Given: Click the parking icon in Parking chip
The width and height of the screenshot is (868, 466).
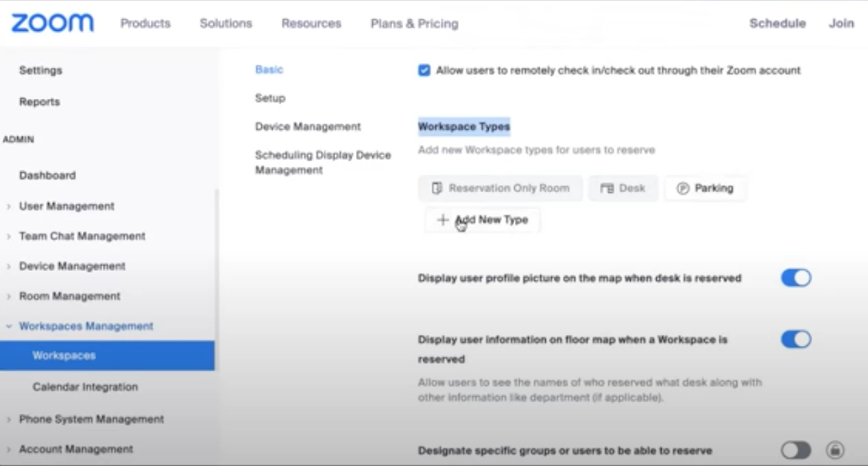Looking at the screenshot, I should tap(682, 188).
